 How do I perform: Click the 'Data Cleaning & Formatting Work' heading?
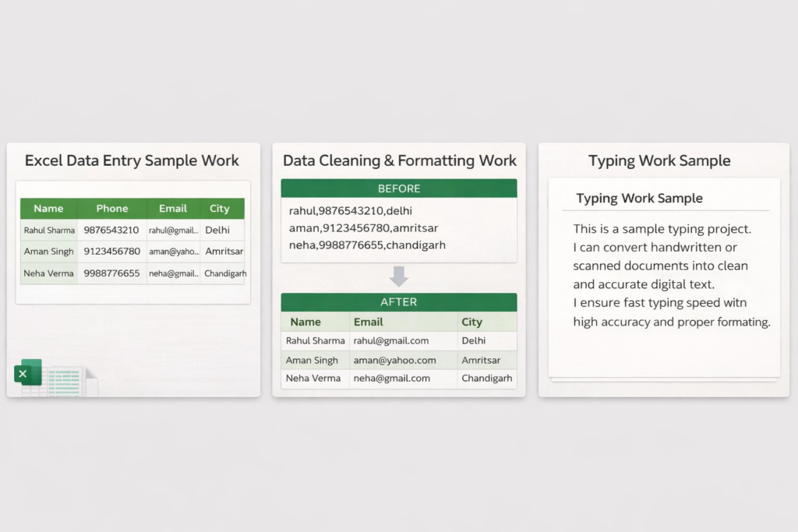point(400,160)
